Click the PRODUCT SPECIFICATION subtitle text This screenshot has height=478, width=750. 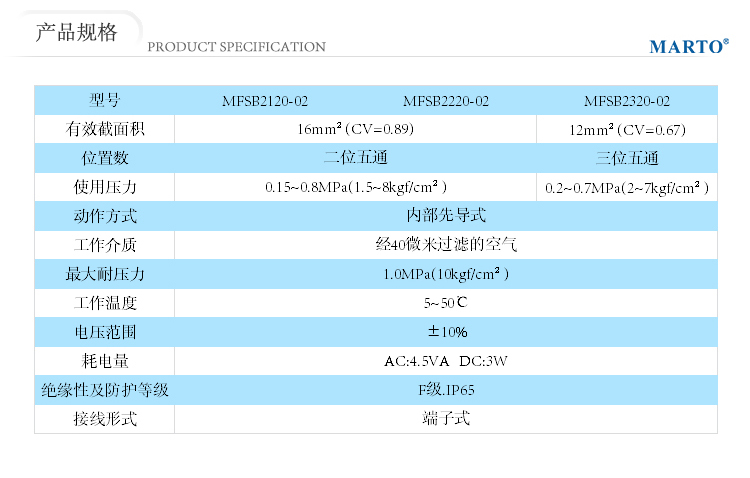[236, 47]
